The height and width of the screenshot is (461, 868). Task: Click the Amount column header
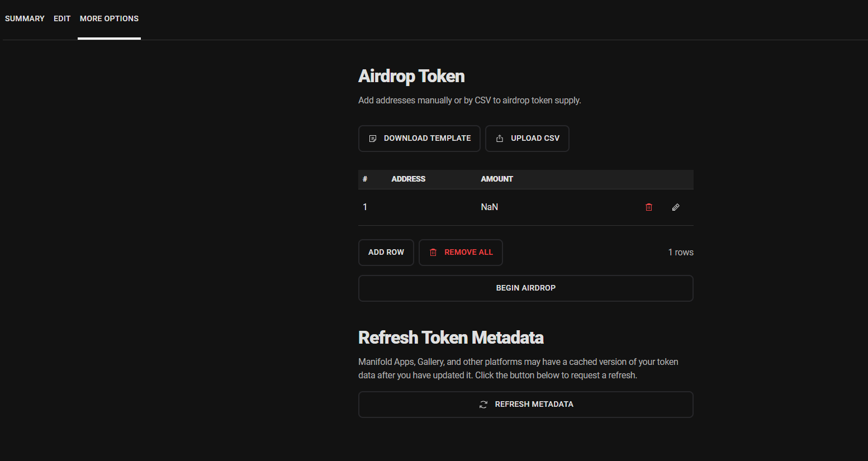(x=496, y=179)
